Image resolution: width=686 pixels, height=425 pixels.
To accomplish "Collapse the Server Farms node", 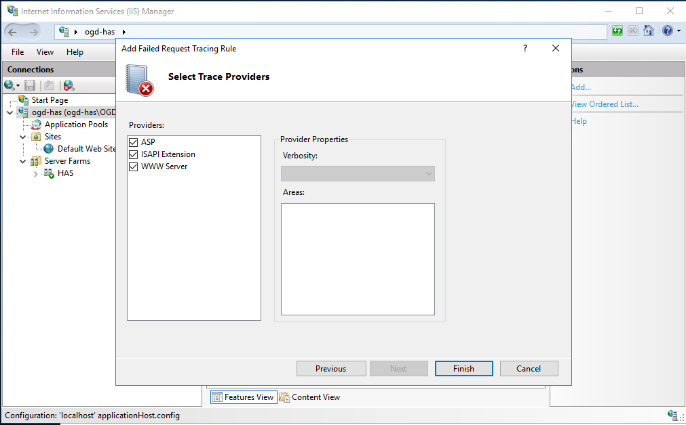I will click(x=23, y=162).
